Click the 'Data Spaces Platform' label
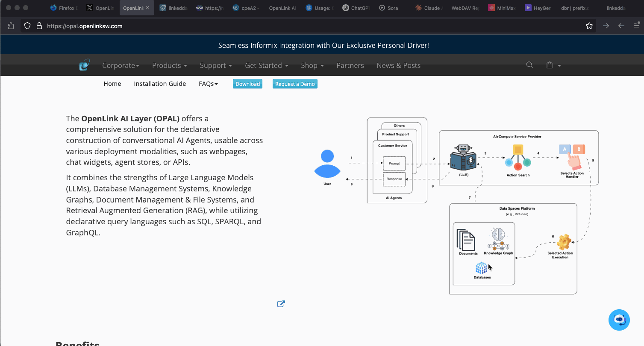This screenshot has height=346, width=644. 517,208
